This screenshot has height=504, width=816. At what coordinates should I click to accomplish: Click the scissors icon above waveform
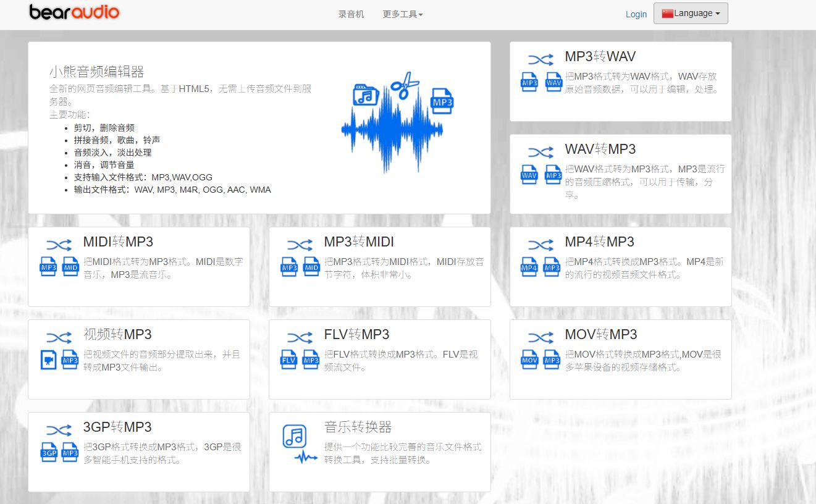click(x=405, y=85)
